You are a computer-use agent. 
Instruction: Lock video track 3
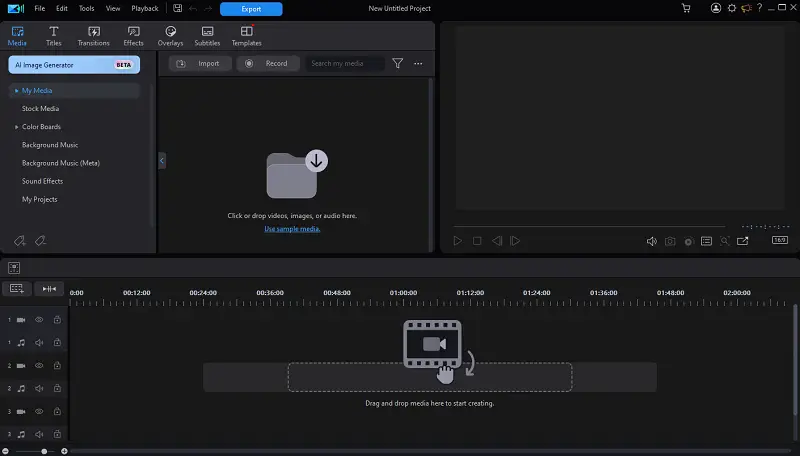click(x=57, y=412)
